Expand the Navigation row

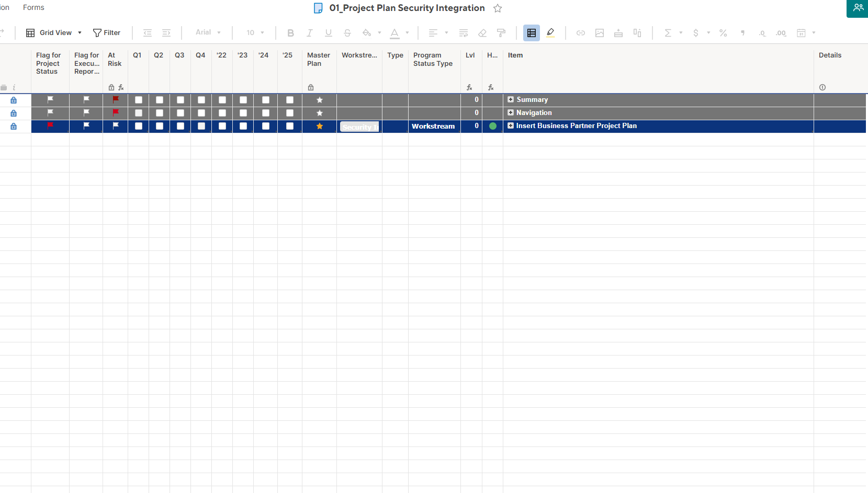tap(511, 112)
